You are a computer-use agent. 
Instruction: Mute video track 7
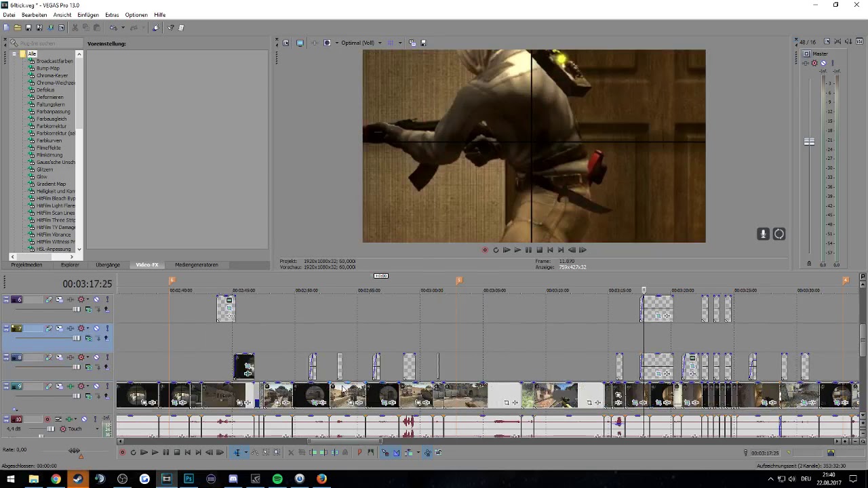click(96, 329)
